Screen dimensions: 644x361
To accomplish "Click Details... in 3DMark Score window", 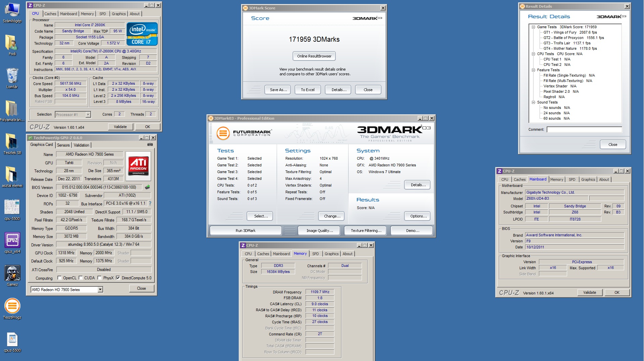I will pyautogui.click(x=339, y=90).
